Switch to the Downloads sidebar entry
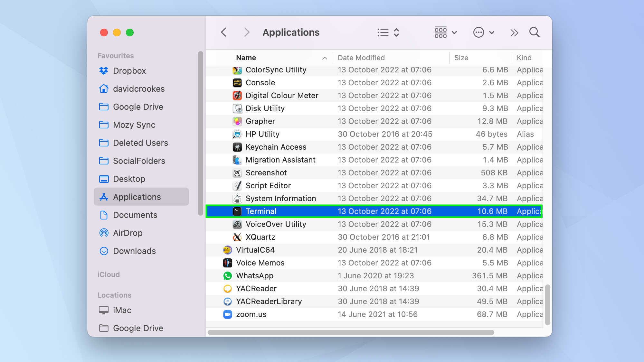Image resolution: width=644 pixels, height=362 pixels. coord(134,251)
